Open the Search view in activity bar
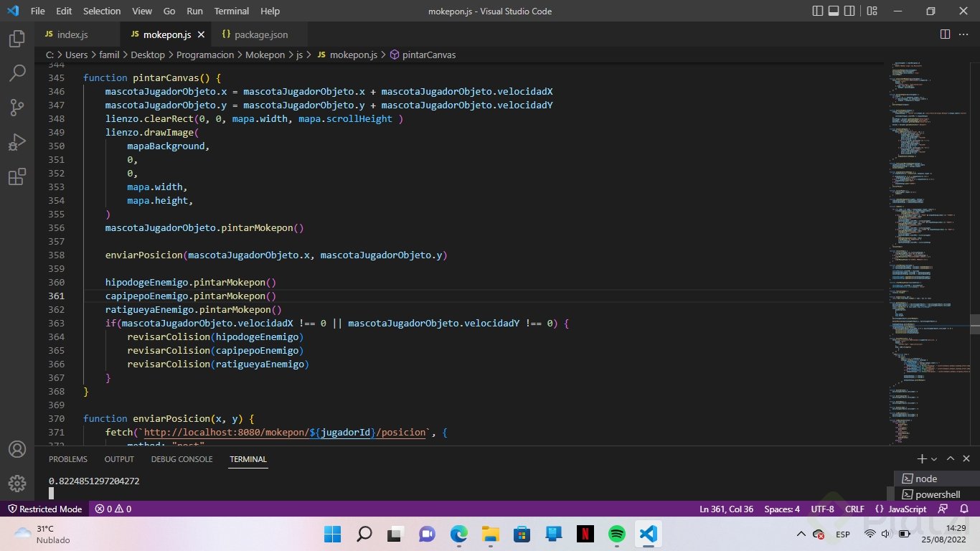Viewport: 980px width, 551px height. pyautogui.click(x=17, y=73)
